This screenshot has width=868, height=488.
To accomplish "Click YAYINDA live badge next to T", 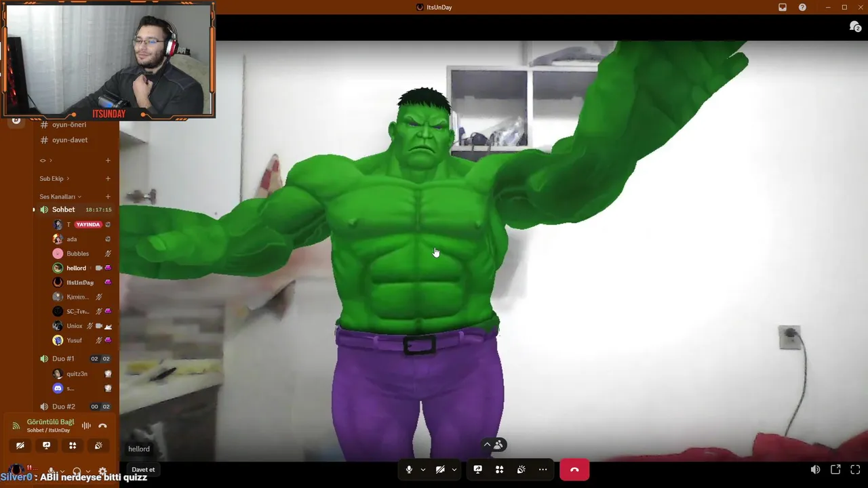I will (88, 224).
